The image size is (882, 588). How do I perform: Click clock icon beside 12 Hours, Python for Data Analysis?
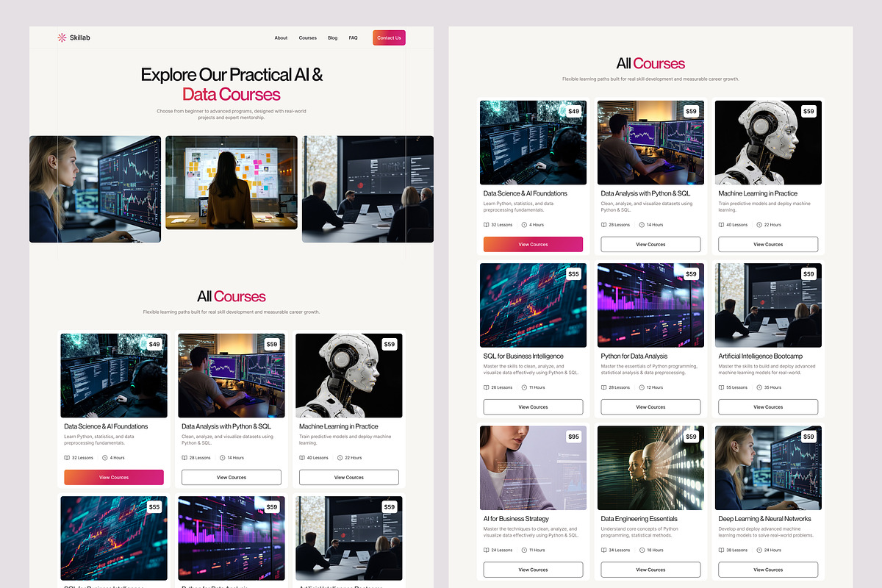pyautogui.click(x=642, y=387)
